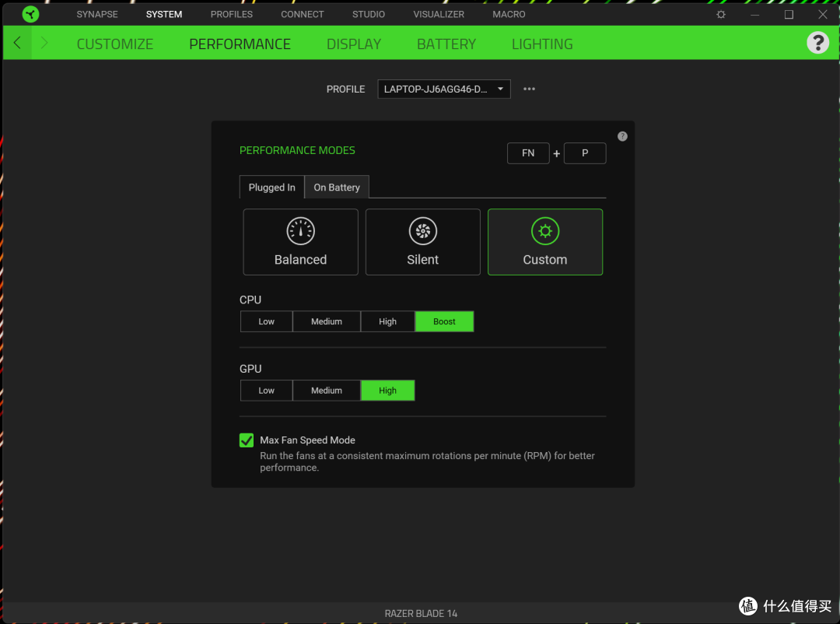Set GPU to Medium
Screen dimensions: 840x624
point(326,391)
